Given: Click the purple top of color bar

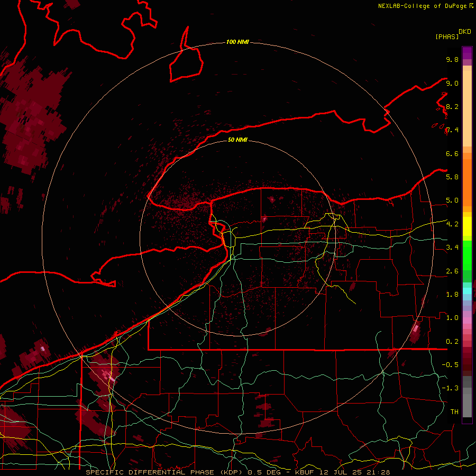Looking at the screenshot, I should click(x=467, y=53).
